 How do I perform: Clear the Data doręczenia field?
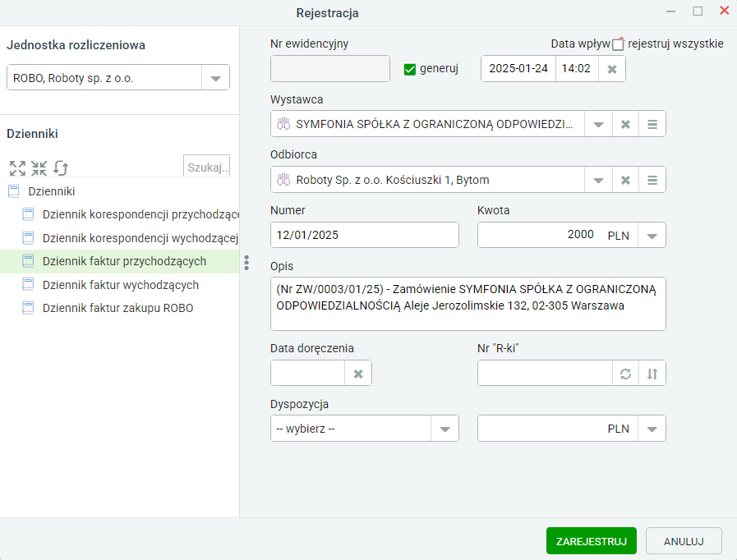[358, 374]
